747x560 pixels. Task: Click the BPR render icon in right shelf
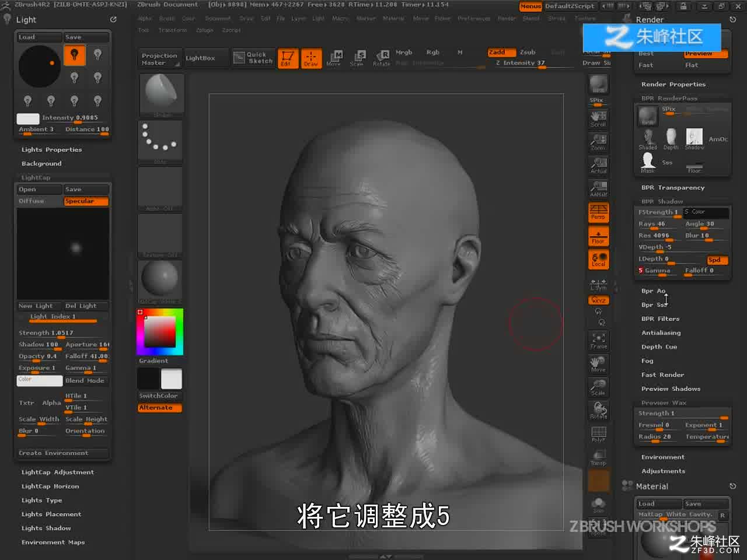[x=598, y=84]
